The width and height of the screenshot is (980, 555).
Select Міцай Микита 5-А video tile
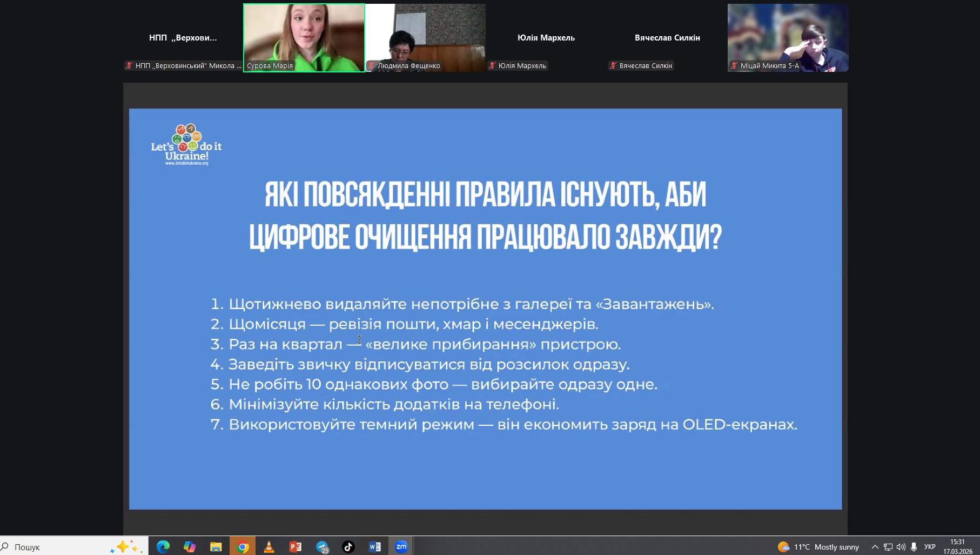click(x=787, y=37)
